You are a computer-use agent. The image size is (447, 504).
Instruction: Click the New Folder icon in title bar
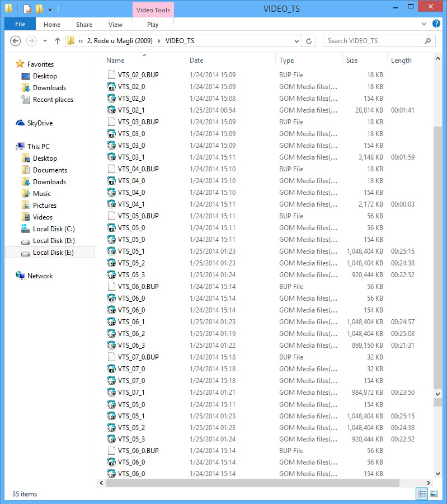38,9
